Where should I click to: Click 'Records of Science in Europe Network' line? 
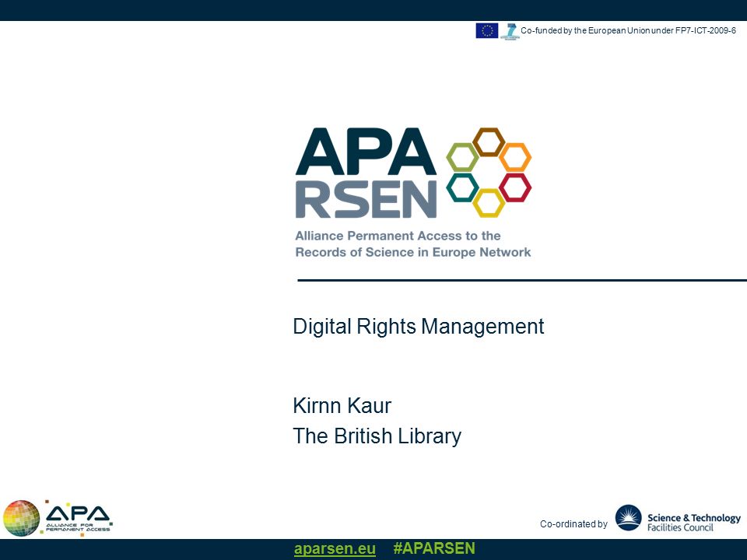[x=413, y=252]
